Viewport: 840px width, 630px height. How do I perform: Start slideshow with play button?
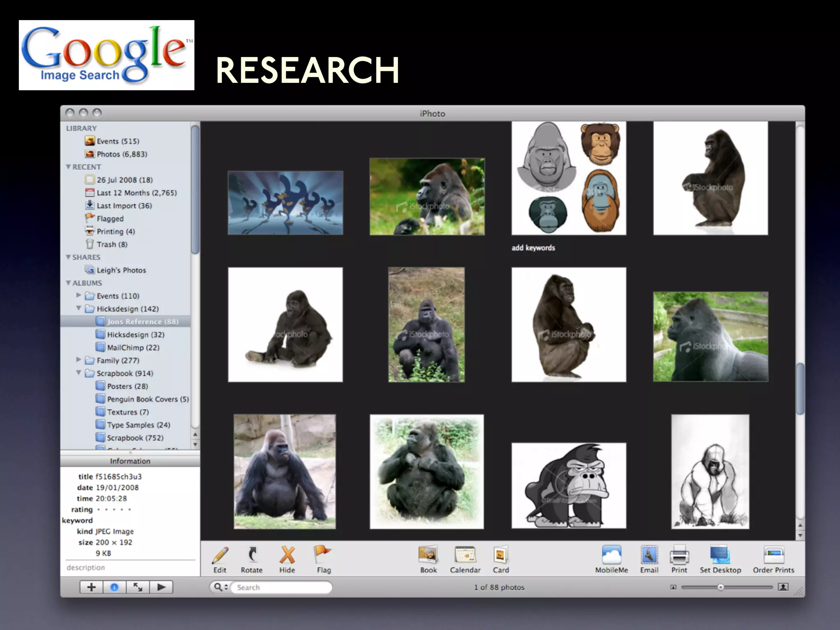(161, 587)
